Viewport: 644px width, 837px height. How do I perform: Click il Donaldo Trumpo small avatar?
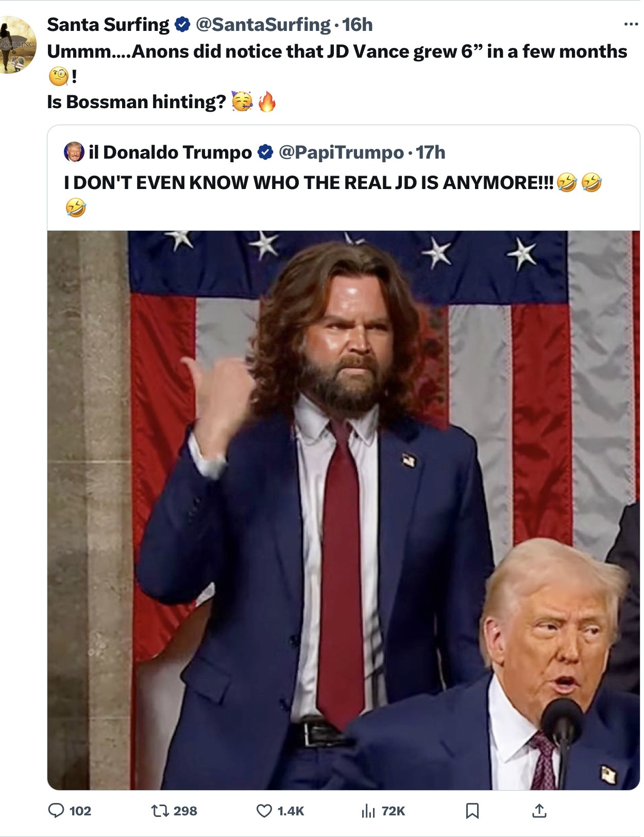click(x=74, y=152)
